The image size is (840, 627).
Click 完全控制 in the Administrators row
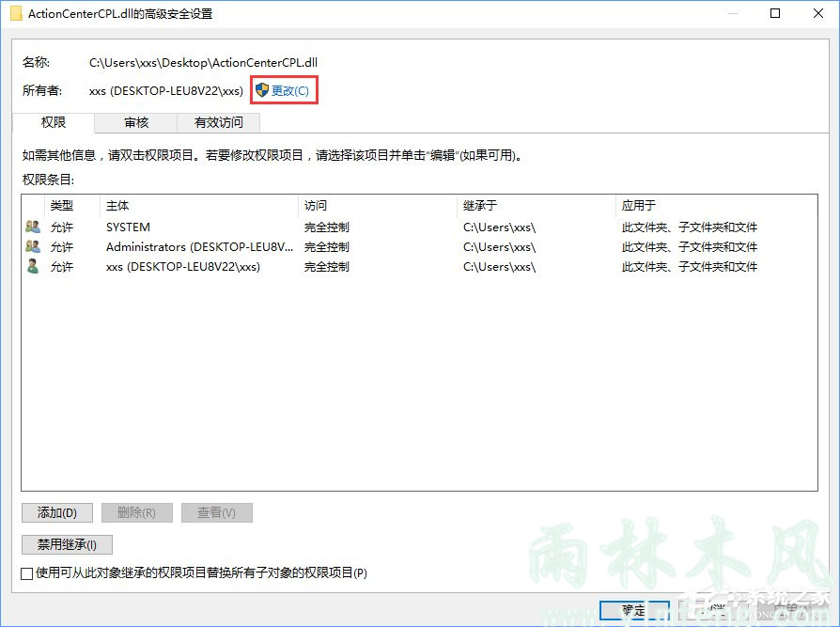click(x=327, y=247)
